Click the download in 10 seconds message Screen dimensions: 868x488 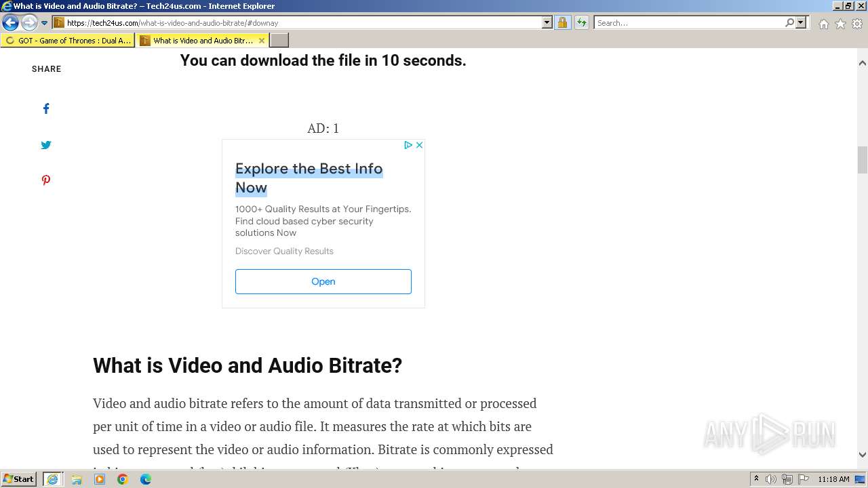323,60
